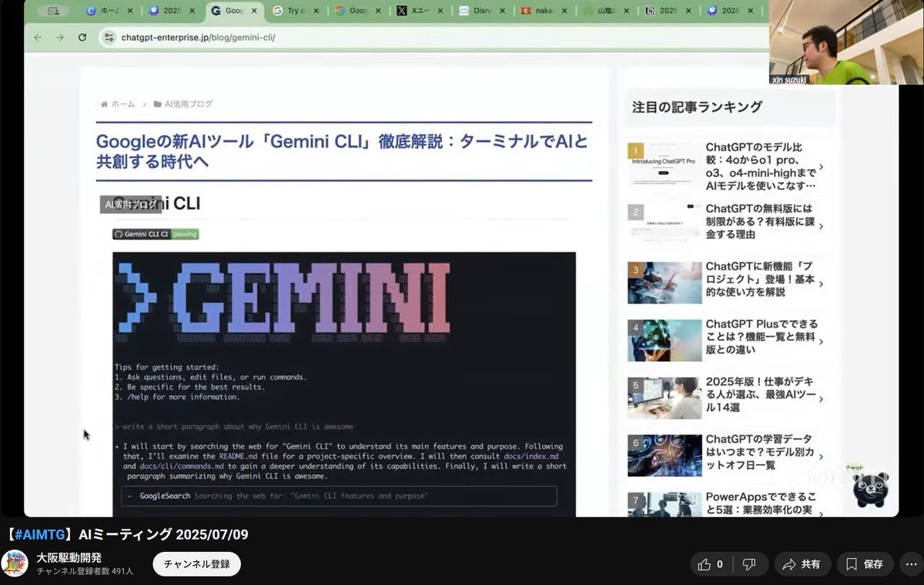The image size is (924, 585).
Task: Click chevron beside ChatGPT Plus article
Action: pyautogui.click(x=822, y=341)
